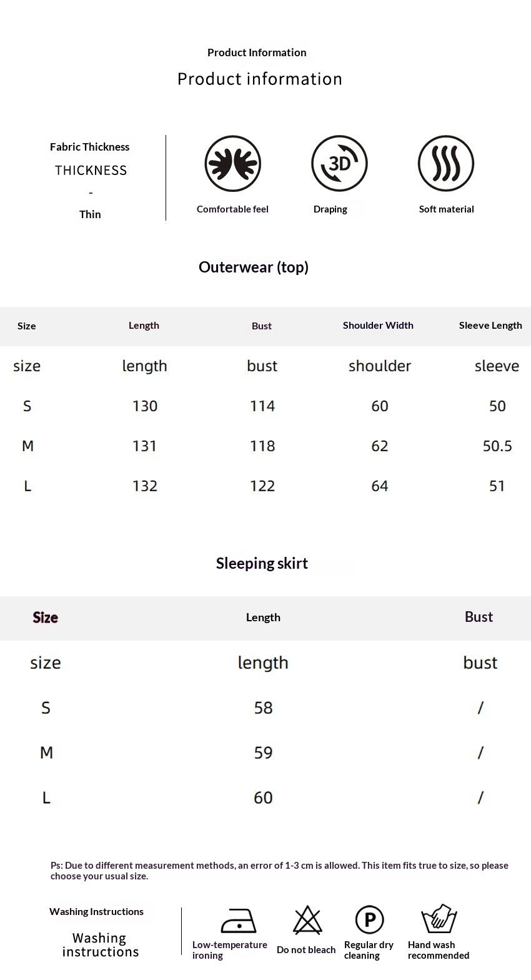Click the Sleeve Length column header
Screen dimensions: 531x980
[490, 326]
